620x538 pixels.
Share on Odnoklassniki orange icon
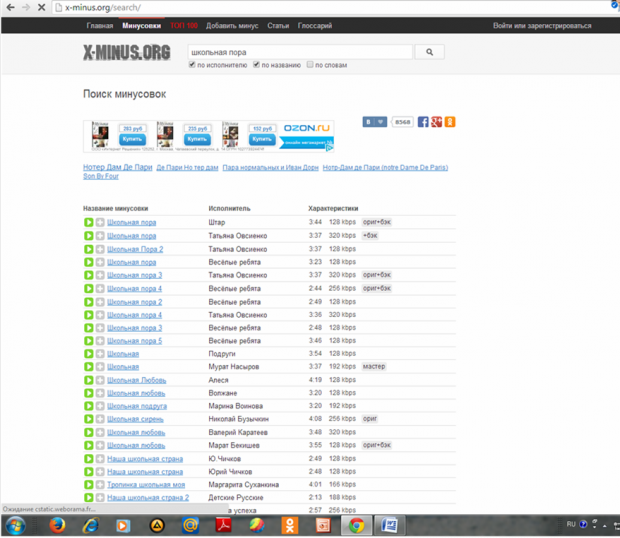click(x=450, y=122)
